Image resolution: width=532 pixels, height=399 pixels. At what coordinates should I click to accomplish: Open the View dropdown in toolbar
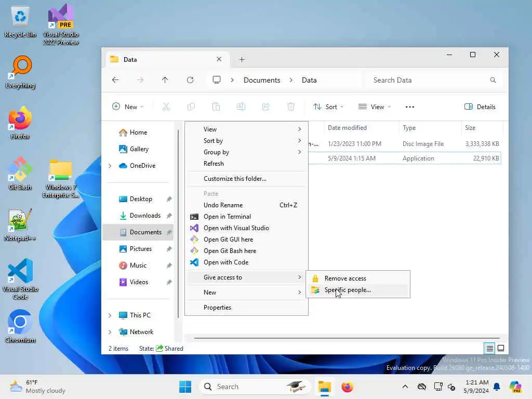point(375,107)
